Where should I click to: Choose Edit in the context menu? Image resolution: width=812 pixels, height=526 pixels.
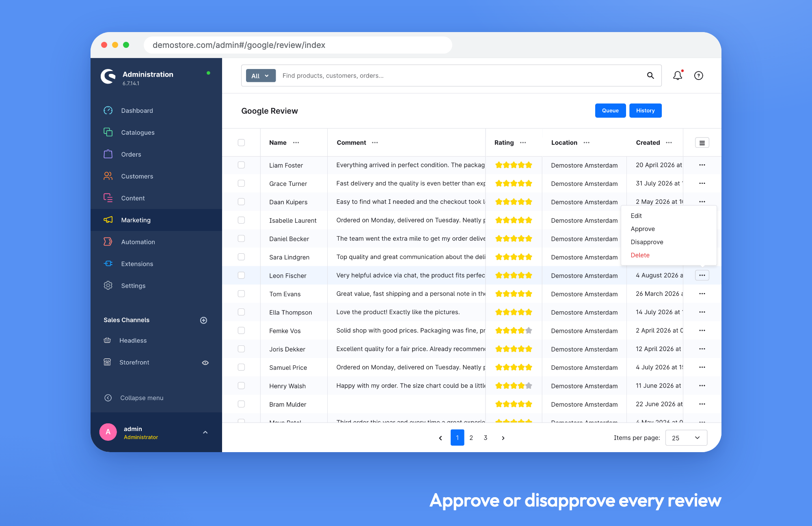636,216
